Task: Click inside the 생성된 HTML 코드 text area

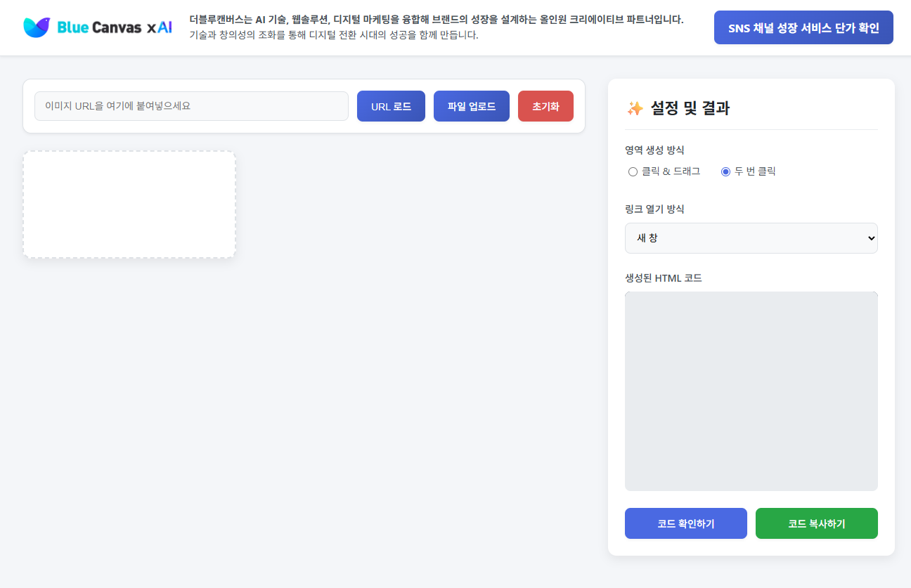Action: pyautogui.click(x=751, y=391)
